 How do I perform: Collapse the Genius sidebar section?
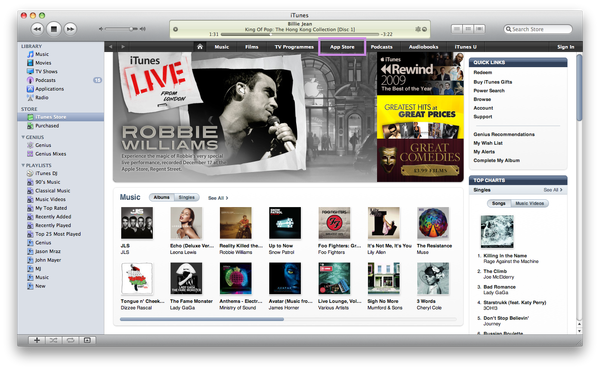[23, 137]
